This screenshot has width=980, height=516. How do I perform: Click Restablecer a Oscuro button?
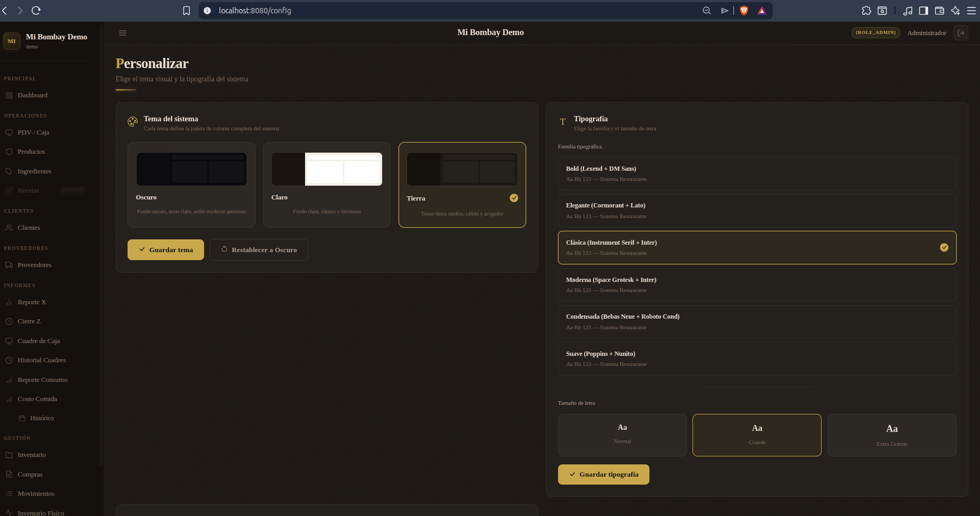(259, 249)
